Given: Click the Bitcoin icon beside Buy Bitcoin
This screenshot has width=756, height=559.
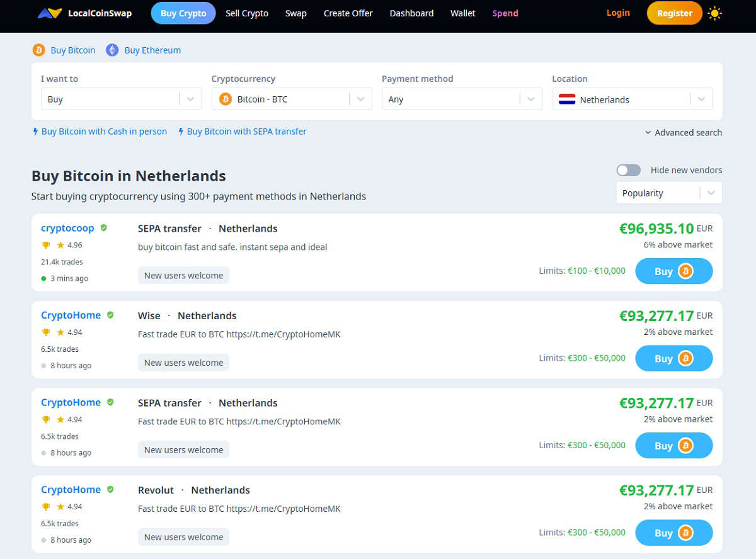Looking at the screenshot, I should [39, 50].
